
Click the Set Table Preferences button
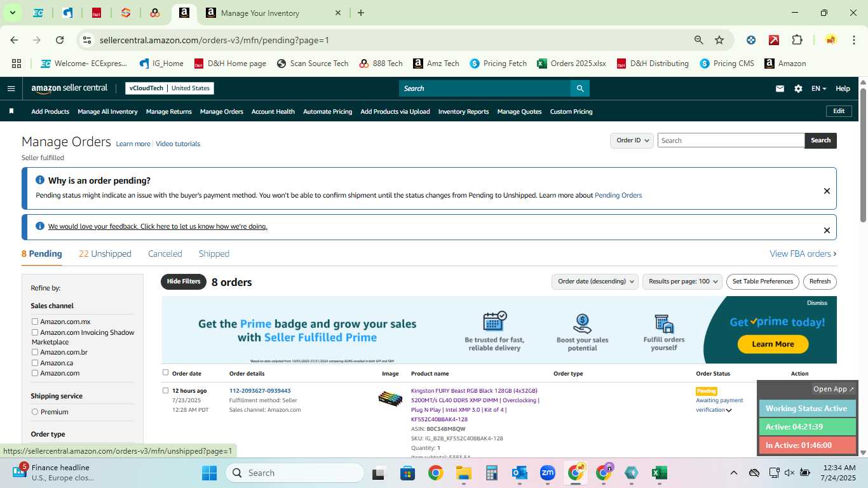(763, 281)
